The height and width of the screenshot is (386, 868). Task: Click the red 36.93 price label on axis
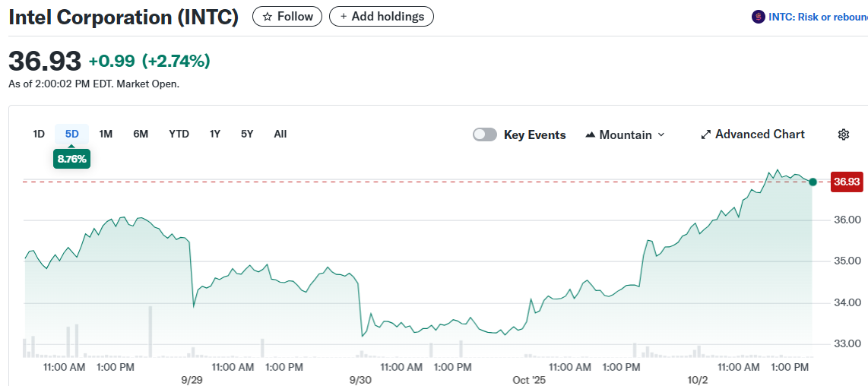[x=847, y=182]
